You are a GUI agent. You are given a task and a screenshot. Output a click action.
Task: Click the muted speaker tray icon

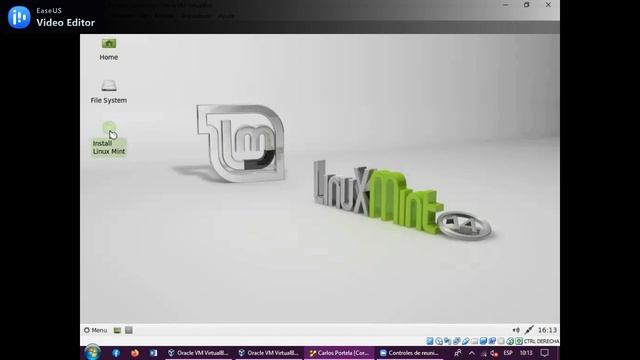point(494,353)
